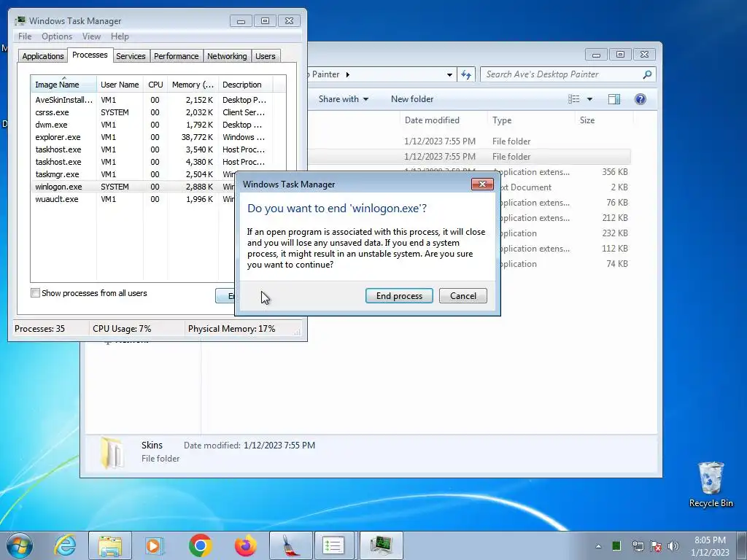Click End process in confirmation dialog
This screenshot has height=560, width=747.
399,296
